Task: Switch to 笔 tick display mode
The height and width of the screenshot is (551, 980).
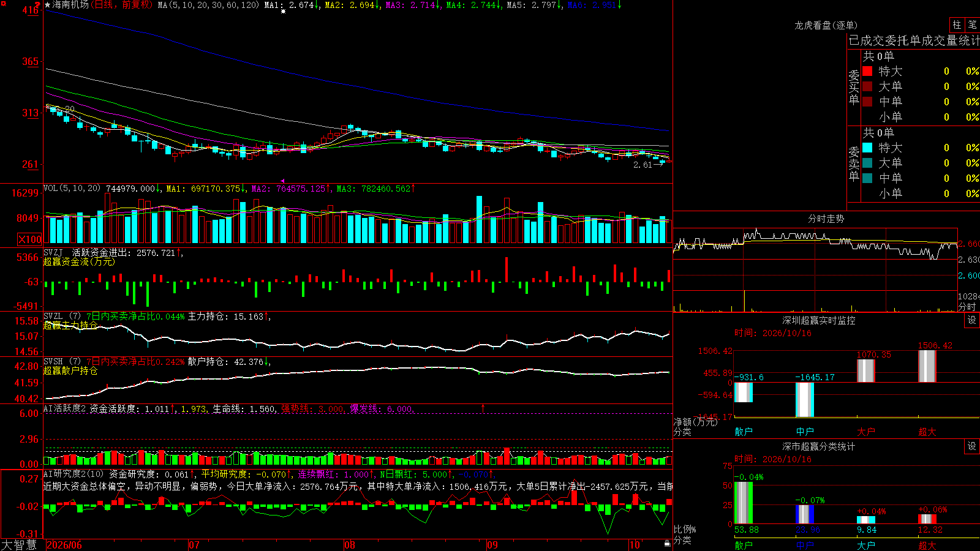Action: (972, 25)
